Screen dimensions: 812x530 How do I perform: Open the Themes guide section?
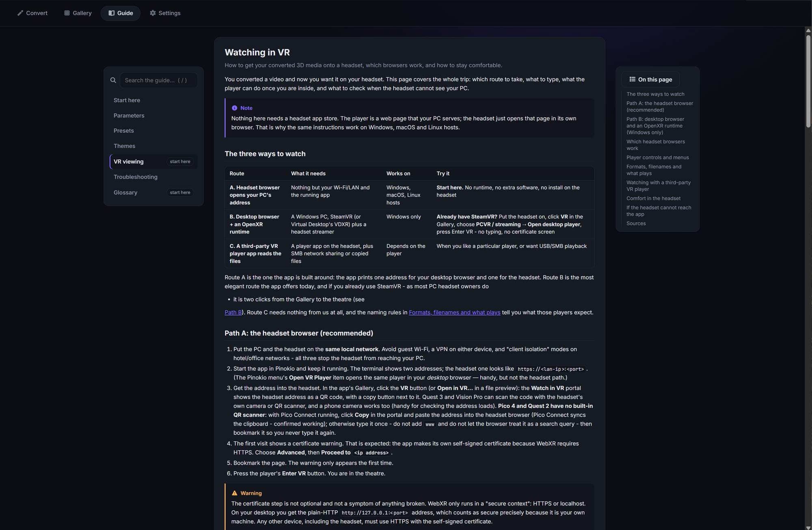pos(153,146)
